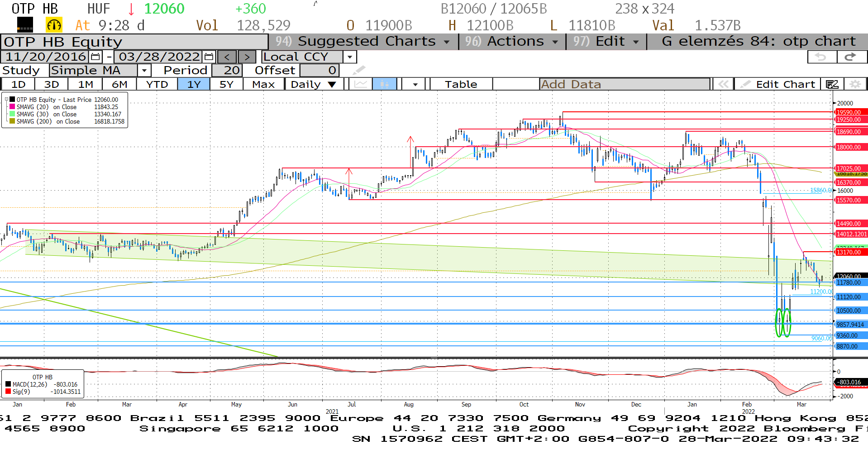Click the pencil icon beside Offset
This screenshot has height=464, width=868.
coord(359,70)
